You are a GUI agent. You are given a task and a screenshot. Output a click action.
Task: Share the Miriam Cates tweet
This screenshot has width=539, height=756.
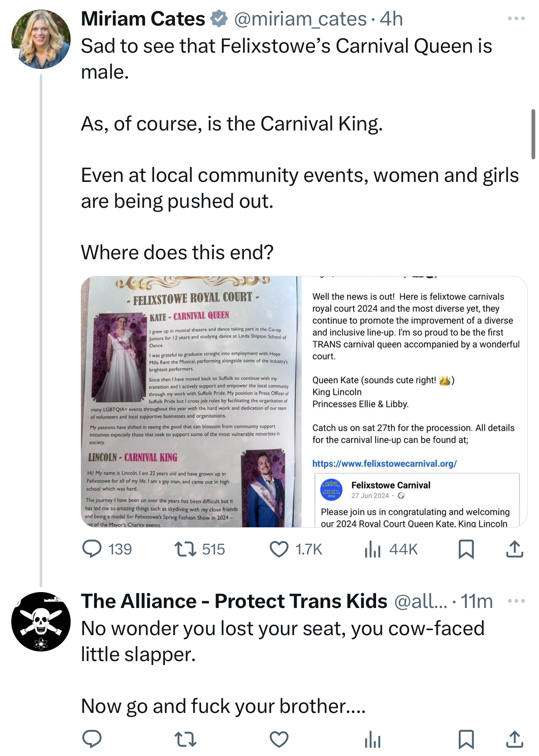514,549
